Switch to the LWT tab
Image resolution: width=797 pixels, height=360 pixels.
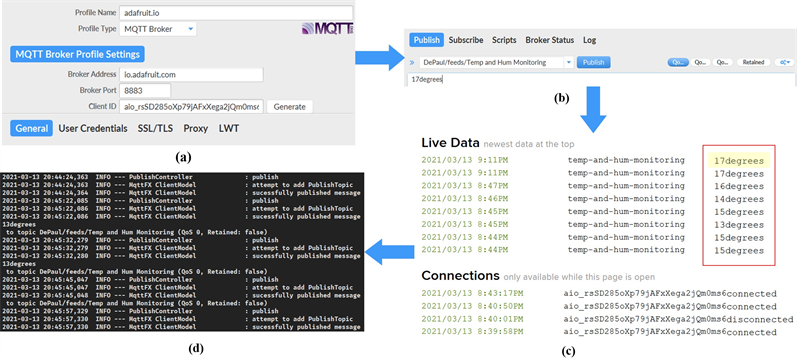point(229,129)
